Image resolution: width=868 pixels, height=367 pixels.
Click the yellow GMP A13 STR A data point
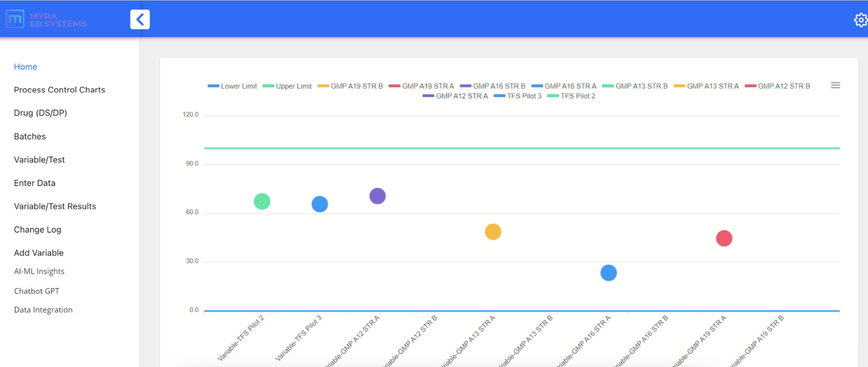pos(493,232)
